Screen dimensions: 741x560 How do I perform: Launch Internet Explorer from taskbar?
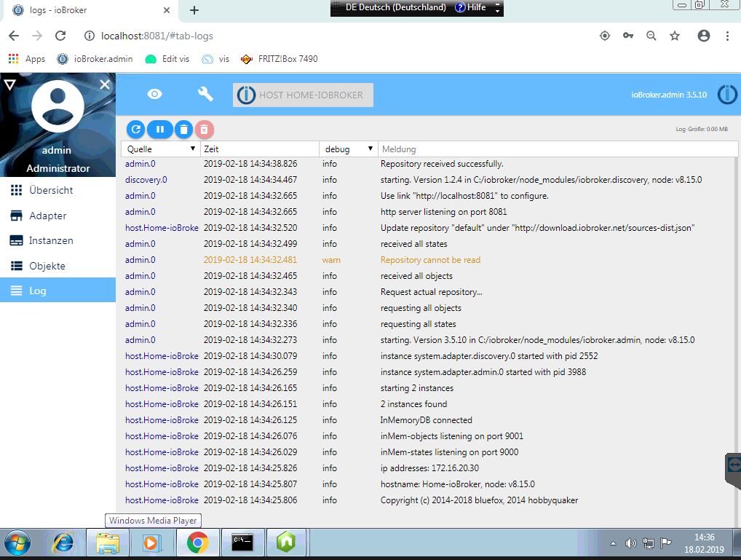point(63,543)
